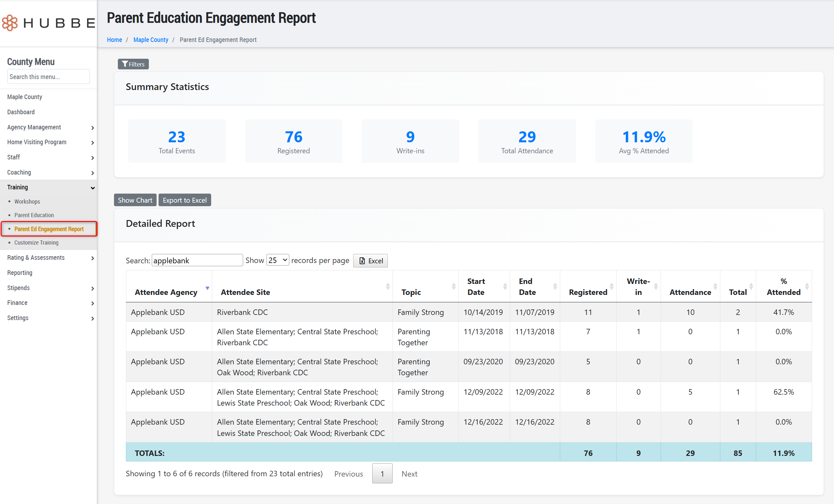
Task: Follow Maple County breadcrumb link
Action: coord(150,40)
